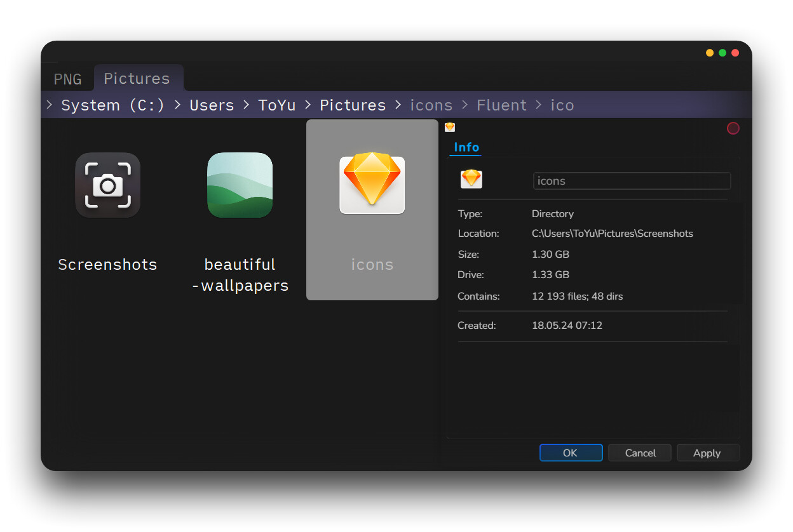The height and width of the screenshot is (532, 793).
Task: Click the Created: label
Action: [x=477, y=326]
